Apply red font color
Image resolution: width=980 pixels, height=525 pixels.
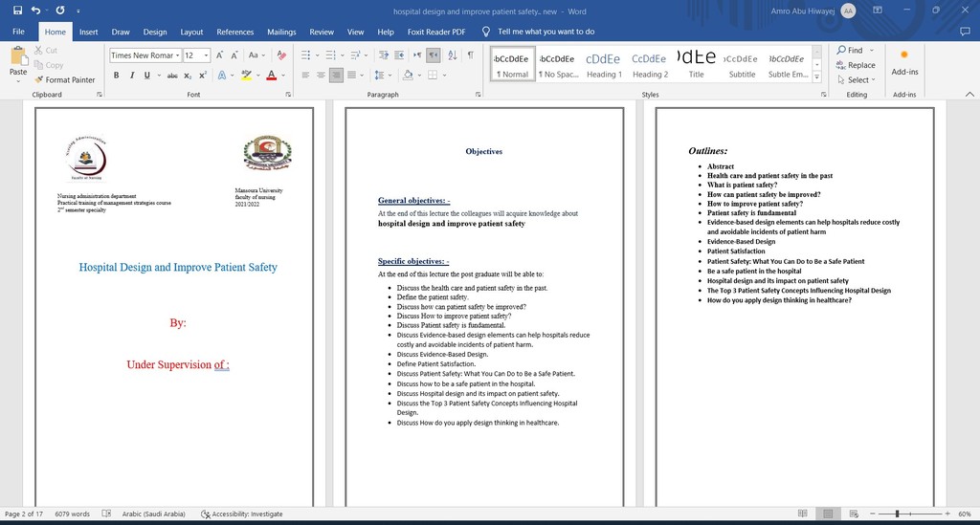click(x=271, y=75)
